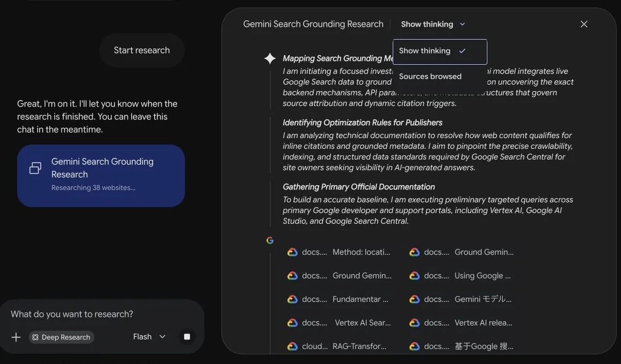
Task: Click the Identifying Optimization Rules for Publishers heading
Action: click(x=362, y=123)
